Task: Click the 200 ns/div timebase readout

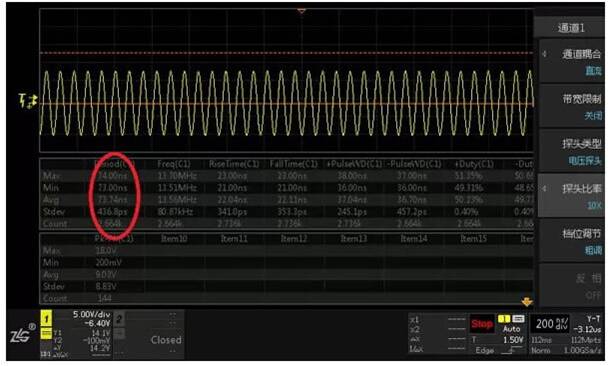Action: 551,324
